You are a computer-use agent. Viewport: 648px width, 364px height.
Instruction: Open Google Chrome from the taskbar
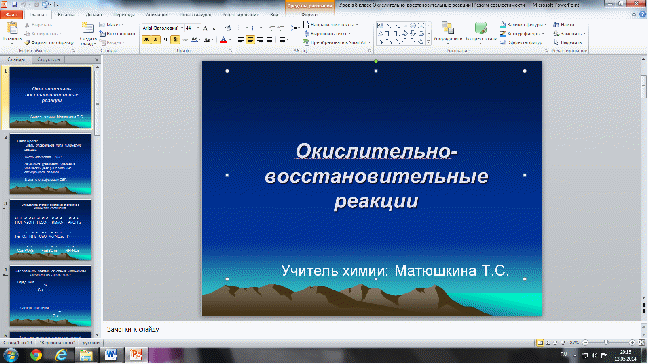[36, 355]
